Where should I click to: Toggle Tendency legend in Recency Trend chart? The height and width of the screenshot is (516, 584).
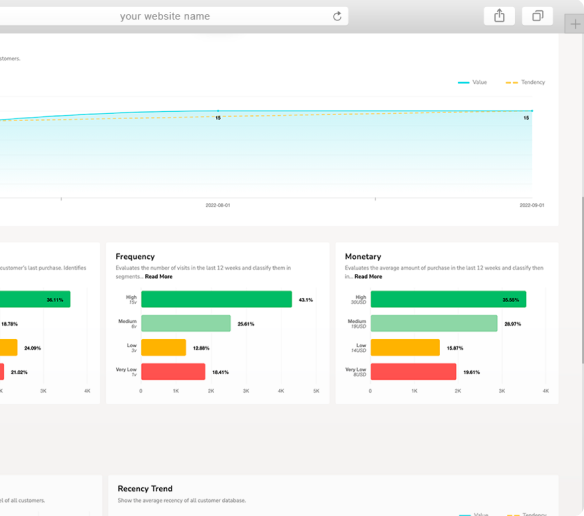527,515
